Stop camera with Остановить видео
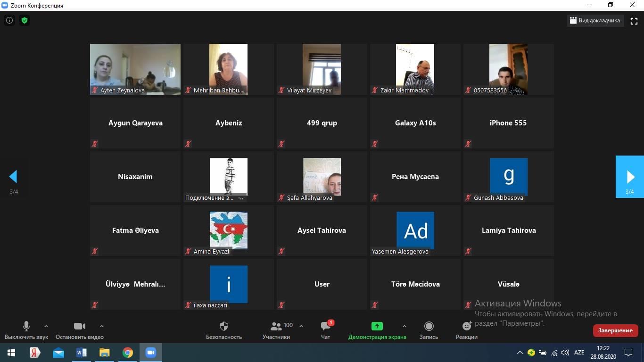The width and height of the screenshot is (644, 362). tap(80, 330)
